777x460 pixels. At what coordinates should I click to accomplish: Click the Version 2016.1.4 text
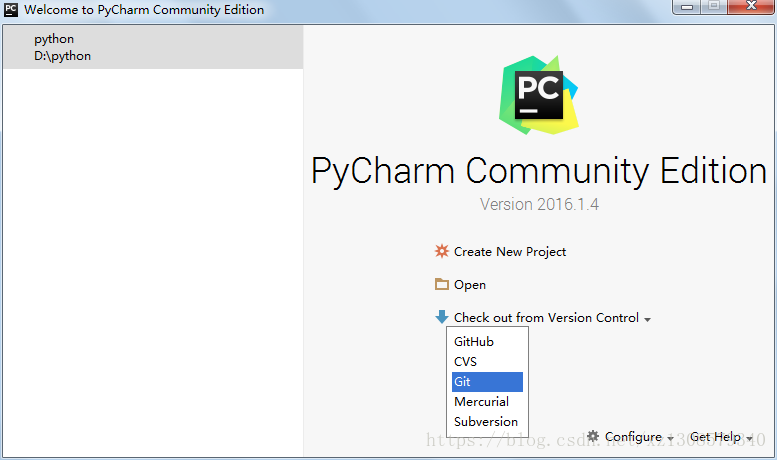pos(539,204)
